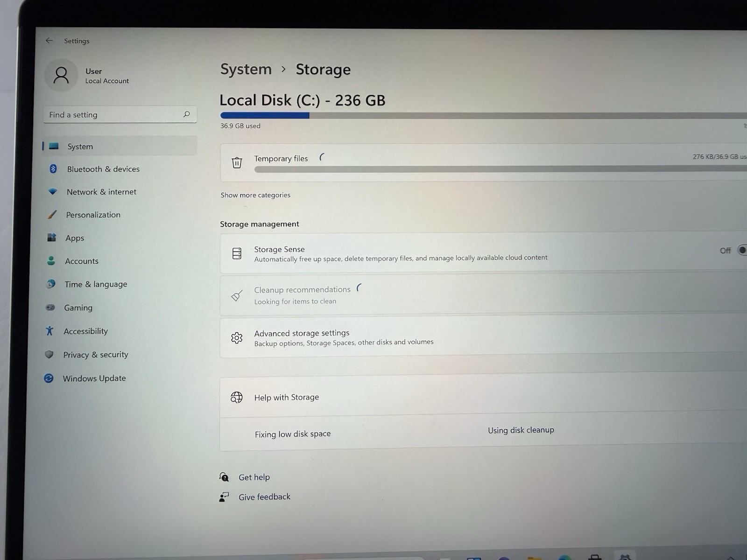Screen dimensions: 747x560
Task: Open Using disk cleanup link
Action: [x=521, y=430]
